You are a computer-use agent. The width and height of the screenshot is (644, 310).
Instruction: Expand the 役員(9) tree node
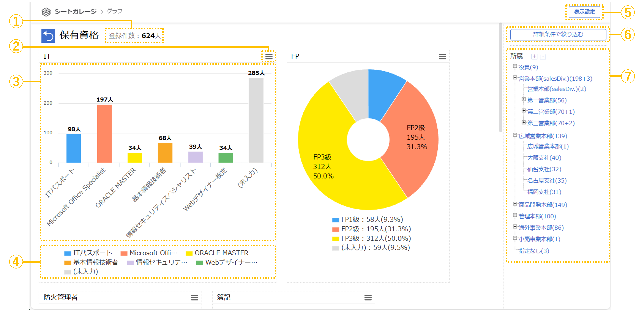[515, 66]
